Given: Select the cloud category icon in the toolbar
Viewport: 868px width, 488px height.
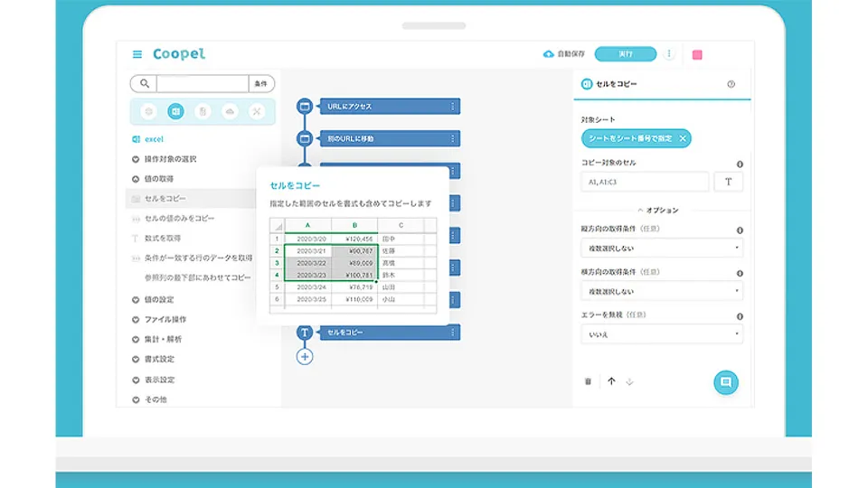Looking at the screenshot, I should [230, 111].
